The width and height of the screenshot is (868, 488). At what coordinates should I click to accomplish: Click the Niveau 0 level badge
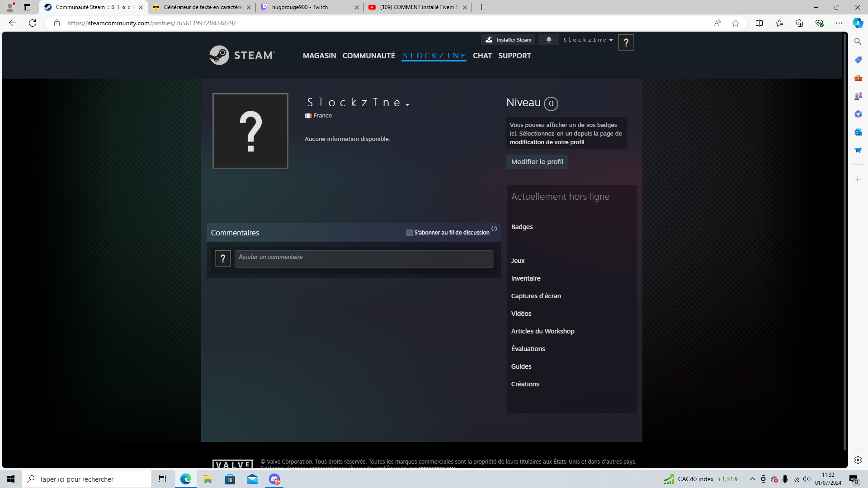(x=551, y=103)
